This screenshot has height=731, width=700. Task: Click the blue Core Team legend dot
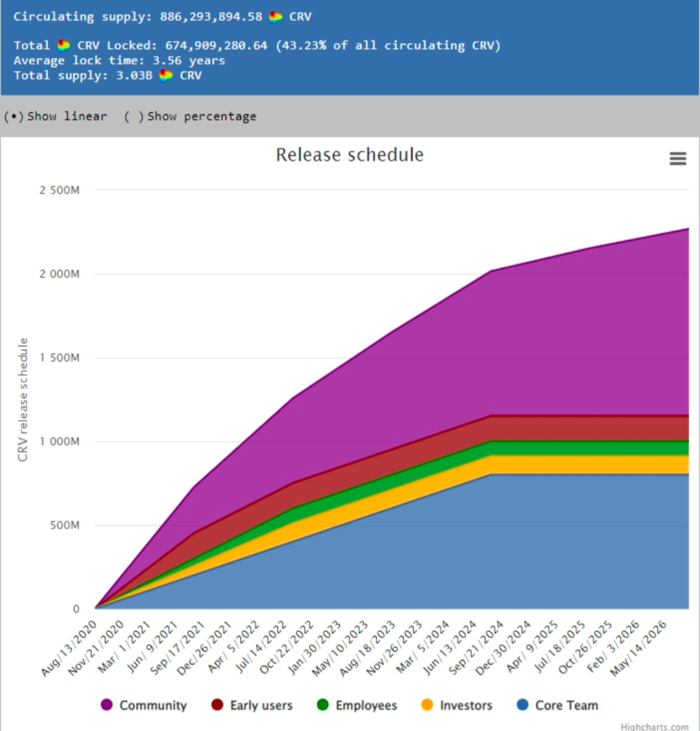(523, 704)
